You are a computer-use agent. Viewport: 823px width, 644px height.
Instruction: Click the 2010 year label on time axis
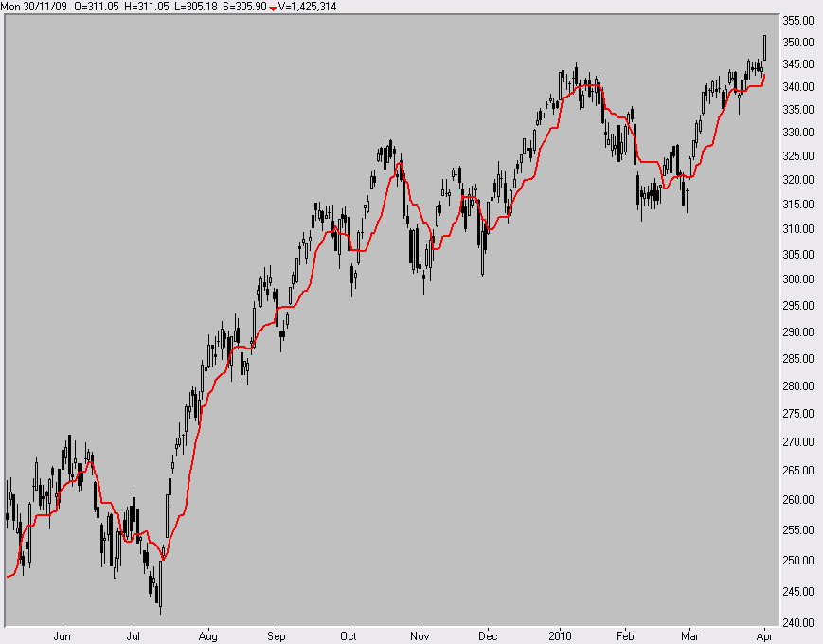pos(561,635)
